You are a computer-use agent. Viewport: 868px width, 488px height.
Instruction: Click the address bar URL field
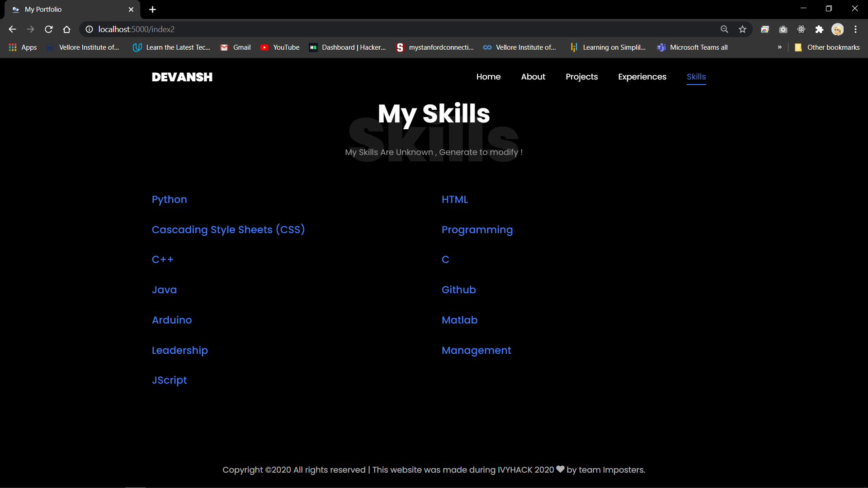click(x=362, y=29)
